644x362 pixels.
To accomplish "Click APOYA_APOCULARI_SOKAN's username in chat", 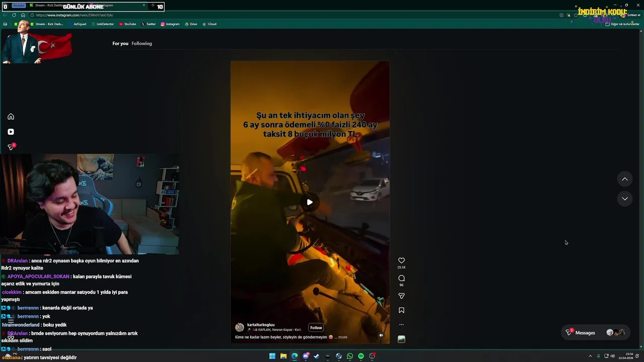I will tap(38, 277).
